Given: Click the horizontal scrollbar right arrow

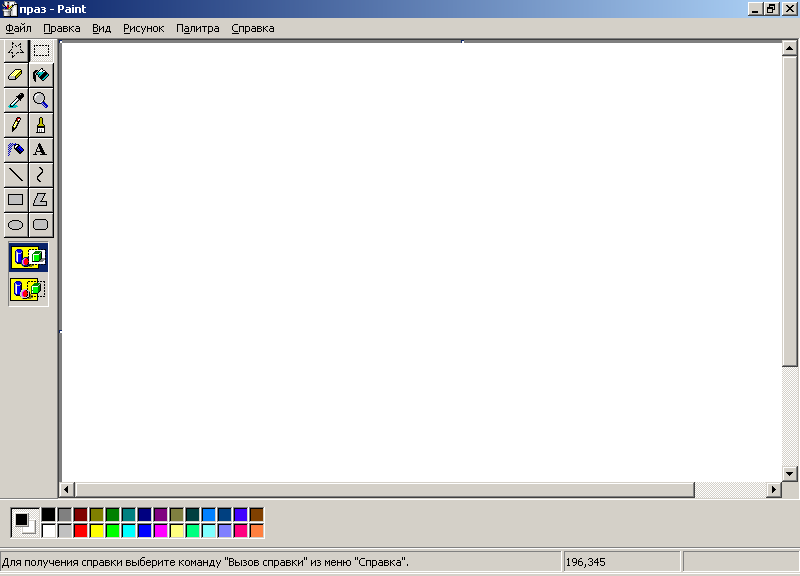Looking at the screenshot, I should click(774, 489).
